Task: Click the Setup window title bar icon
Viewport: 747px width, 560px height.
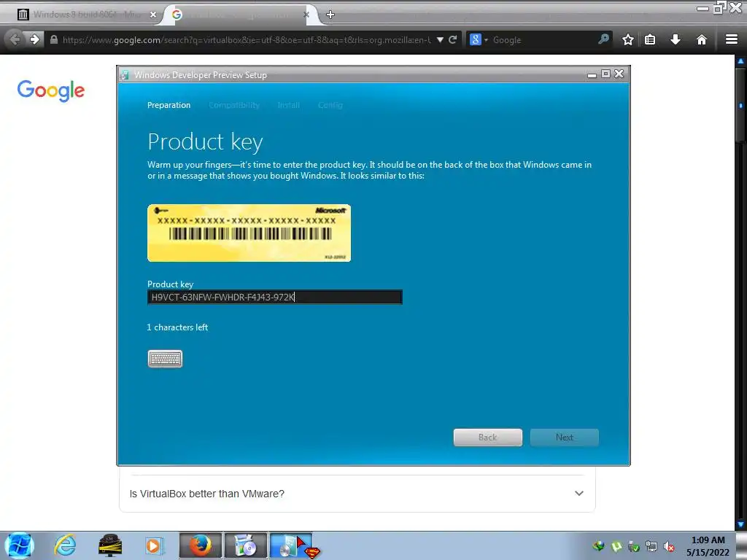Action: coord(125,75)
